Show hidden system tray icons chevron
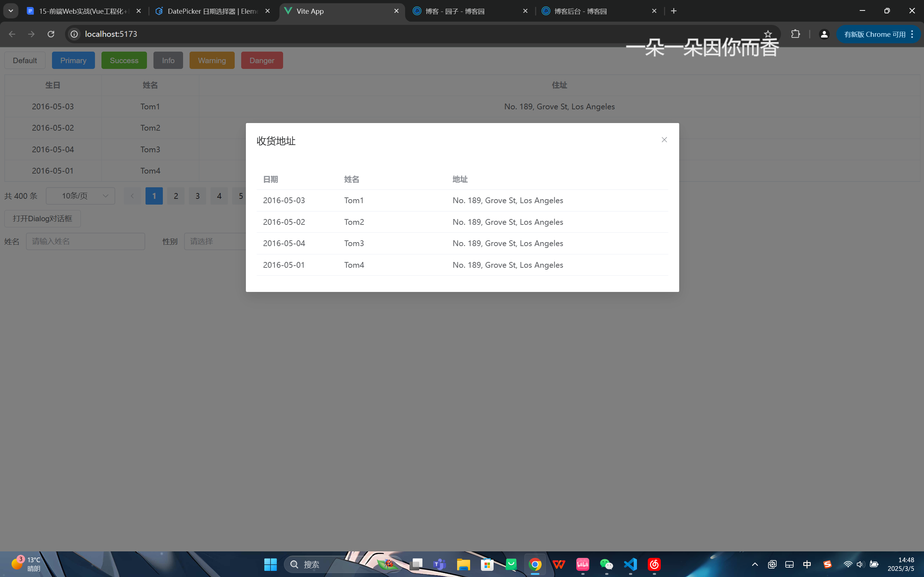Screen dimensions: 924x577 (754, 564)
